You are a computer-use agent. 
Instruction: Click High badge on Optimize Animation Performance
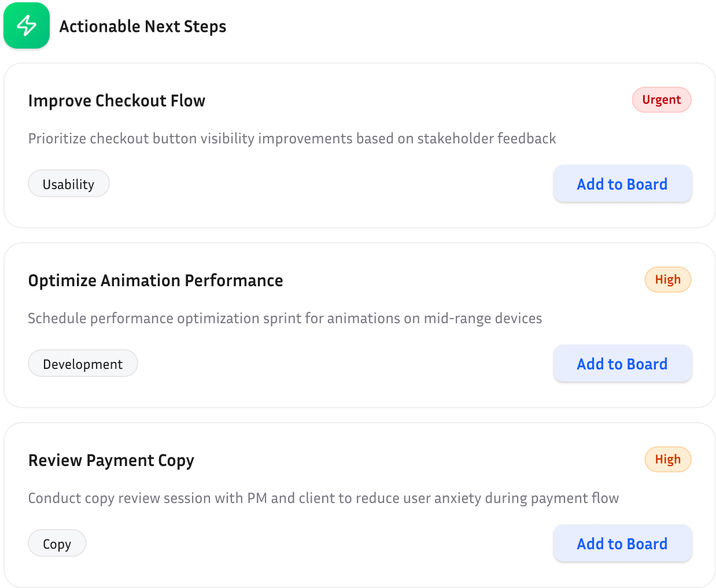(667, 280)
